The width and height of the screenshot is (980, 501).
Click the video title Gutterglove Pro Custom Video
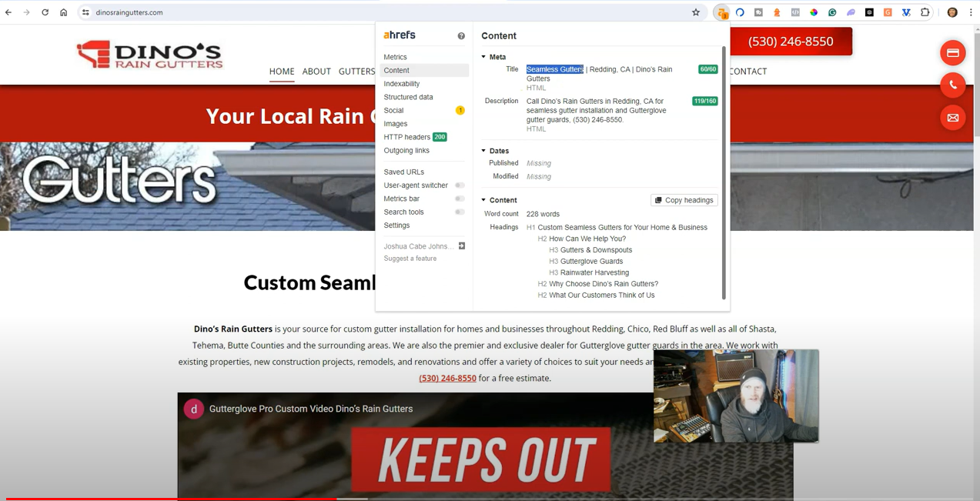pyautogui.click(x=311, y=409)
